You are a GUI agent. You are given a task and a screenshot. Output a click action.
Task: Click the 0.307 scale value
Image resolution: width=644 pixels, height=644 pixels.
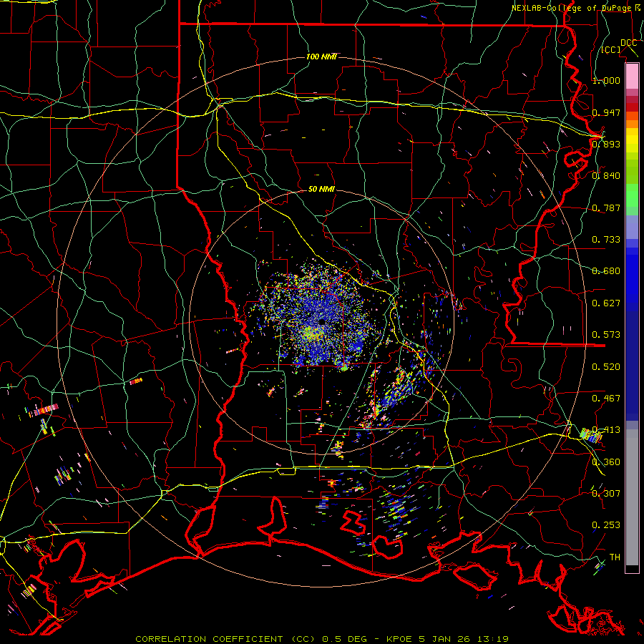(x=606, y=494)
